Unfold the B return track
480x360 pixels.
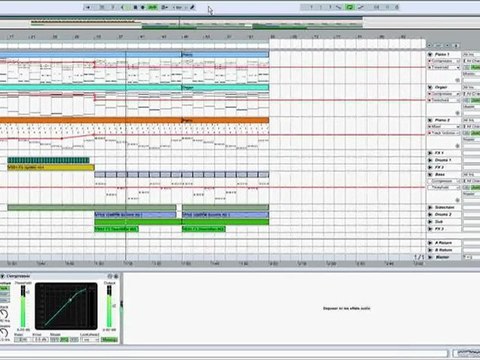pos(430,250)
